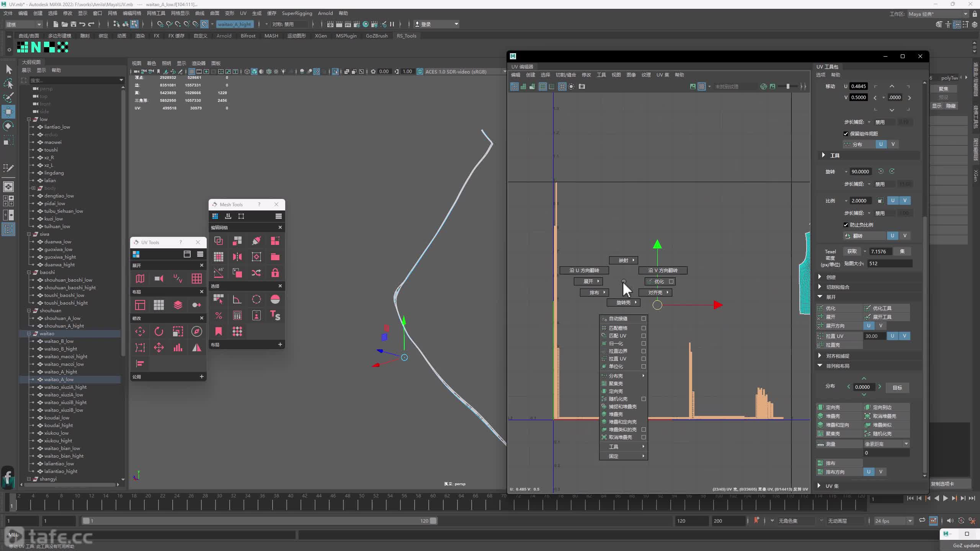Click UV Tools pink grid icon
The image size is (980, 551).
click(197, 279)
